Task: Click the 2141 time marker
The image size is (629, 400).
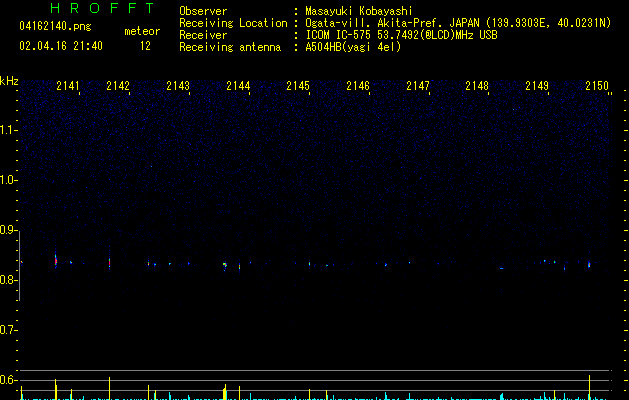Action: 68,86
